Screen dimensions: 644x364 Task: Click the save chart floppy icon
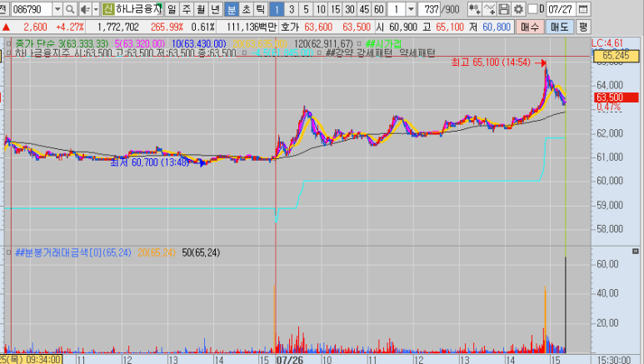click(x=503, y=9)
